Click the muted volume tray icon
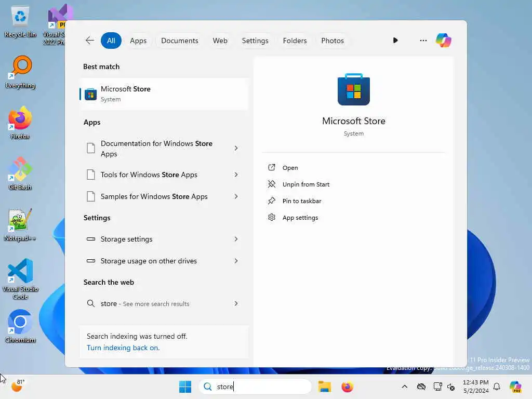 pos(451,387)
